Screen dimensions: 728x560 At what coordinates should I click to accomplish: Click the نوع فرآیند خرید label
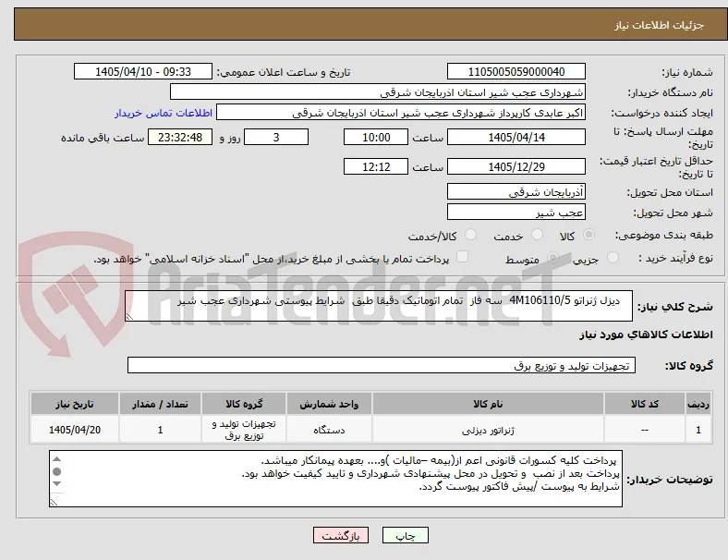(x=675, y=258)
